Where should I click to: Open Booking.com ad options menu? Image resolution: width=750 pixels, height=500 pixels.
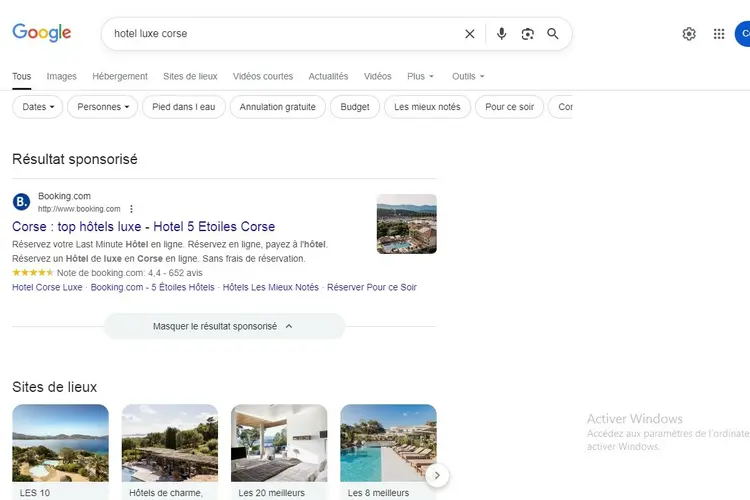(x=131, y=209)
